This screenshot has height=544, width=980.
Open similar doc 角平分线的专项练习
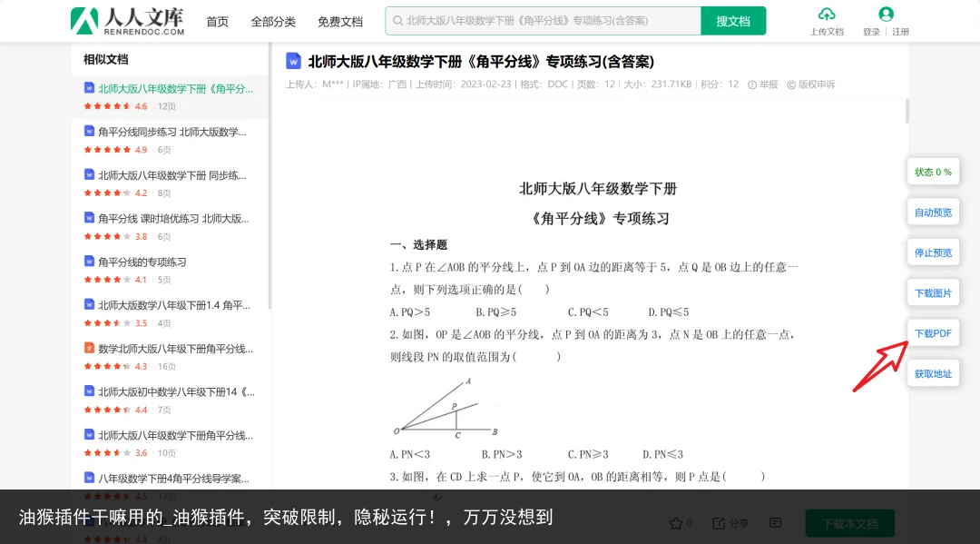(142, 262)
